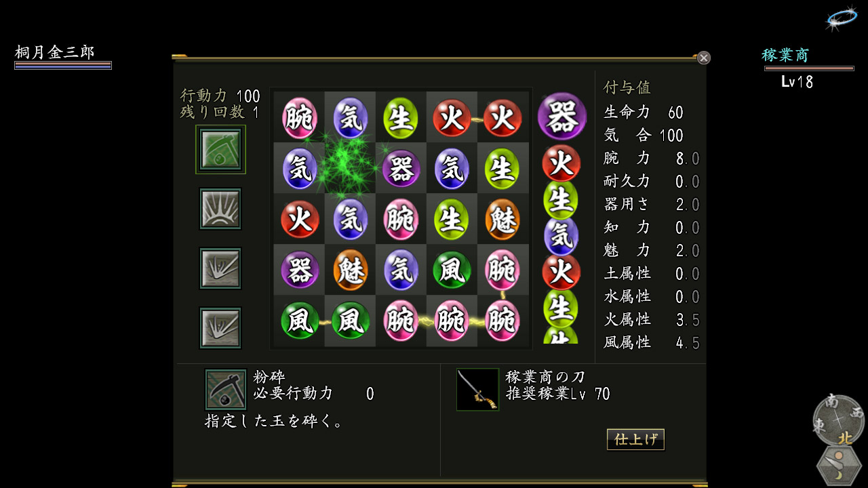
Task: Click the 桐月金三郎 player name bar
Action: coord(63,57)
